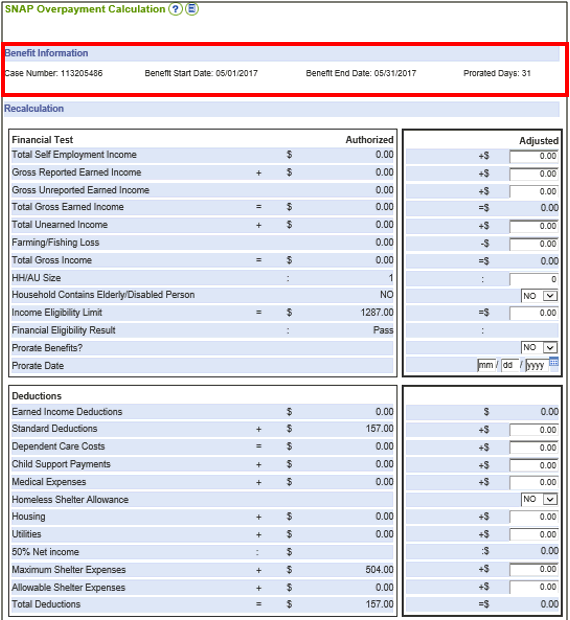Click the 1287.00 Income Eligibility Limit value
Viewport: 570px width, 620px height.
click(377, 313)
